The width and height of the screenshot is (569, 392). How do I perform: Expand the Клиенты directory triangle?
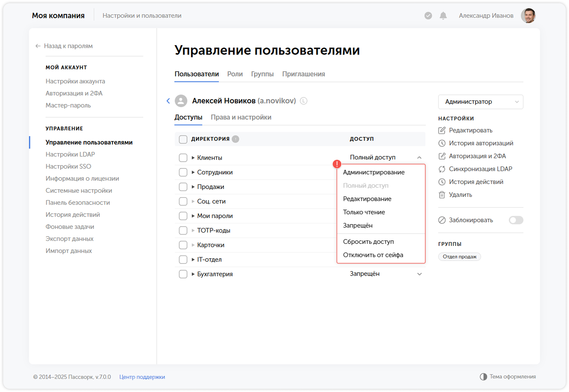coord(193,158)
